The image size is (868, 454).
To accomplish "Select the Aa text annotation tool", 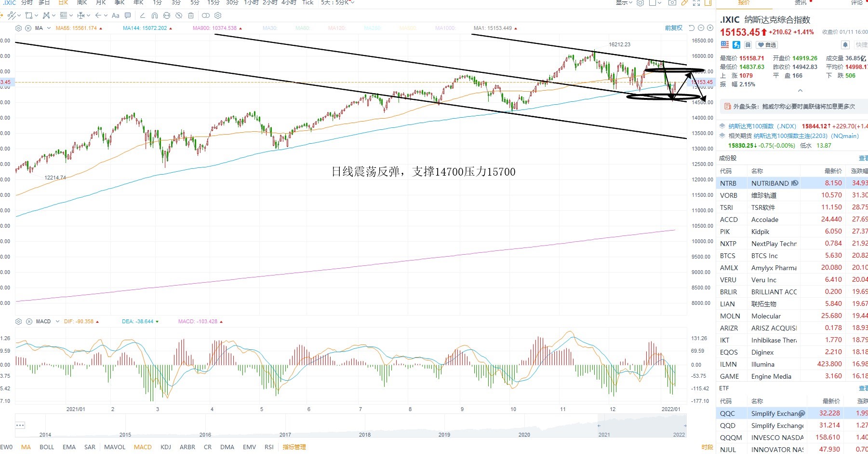I will [115, 15].
